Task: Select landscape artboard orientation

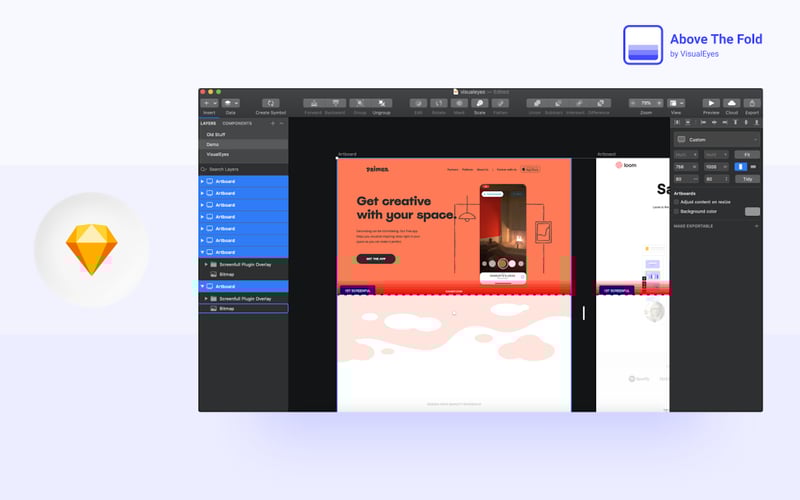Action: [754, 167]
